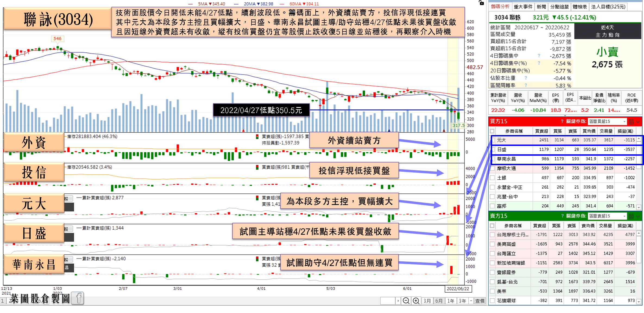644x313 pixels.
Task: Zoom in the chart with plus magnifier
Action: (416, 301)
